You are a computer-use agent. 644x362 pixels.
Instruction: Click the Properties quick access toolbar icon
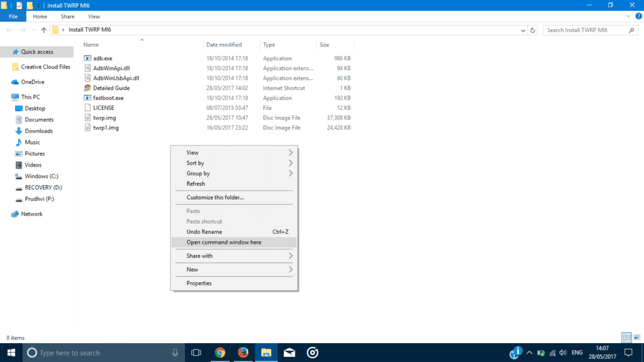click(x=19, y=5)
